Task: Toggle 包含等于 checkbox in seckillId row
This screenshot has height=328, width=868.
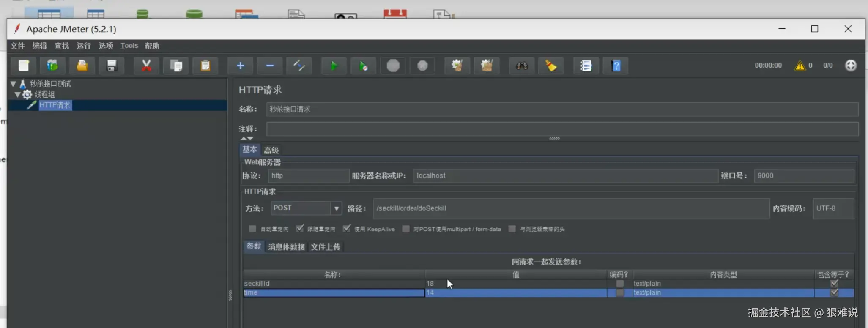Action: click(834, 284)
